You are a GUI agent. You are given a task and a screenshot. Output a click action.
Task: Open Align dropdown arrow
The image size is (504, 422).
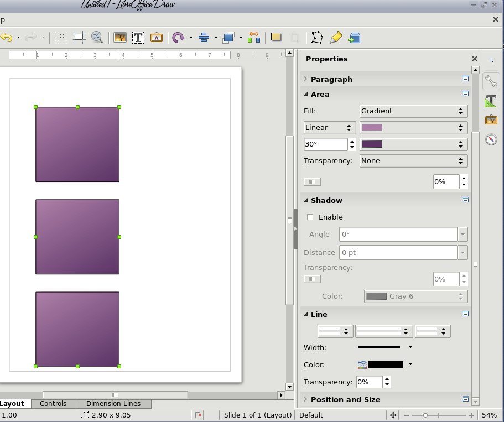click(x=216, y=38)
